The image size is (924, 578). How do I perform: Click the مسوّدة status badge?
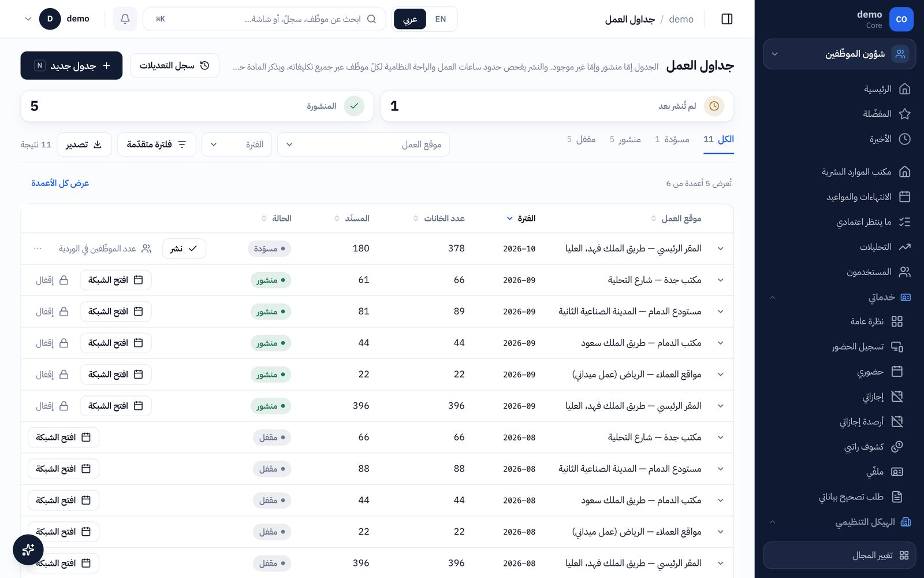[270, 249]
